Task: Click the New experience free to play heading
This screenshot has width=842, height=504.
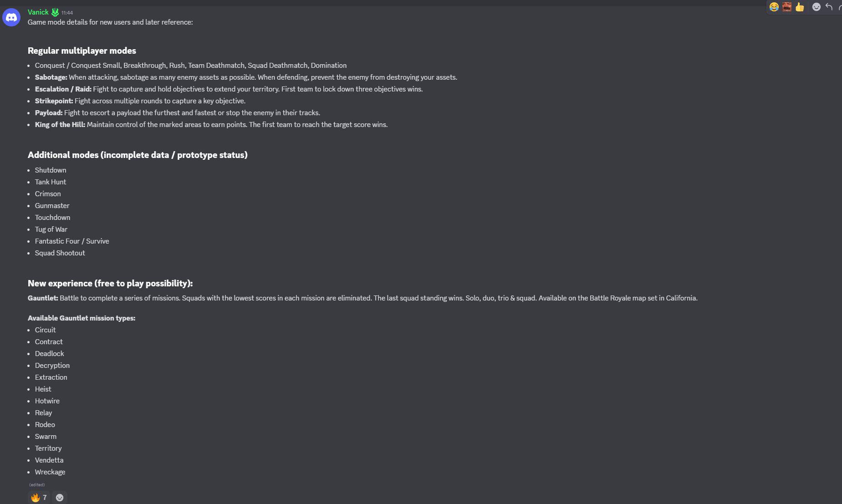Action: click(x=110, y=283)
